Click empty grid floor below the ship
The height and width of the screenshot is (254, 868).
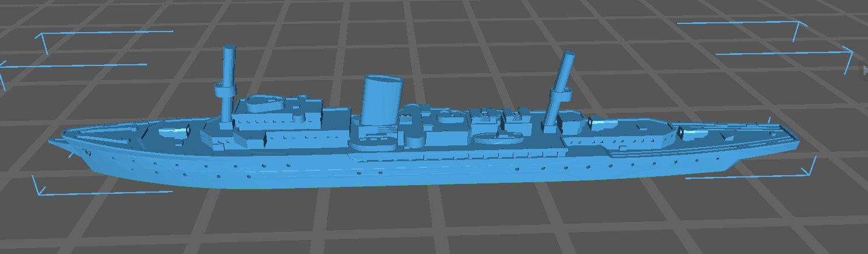coord(408,222)
